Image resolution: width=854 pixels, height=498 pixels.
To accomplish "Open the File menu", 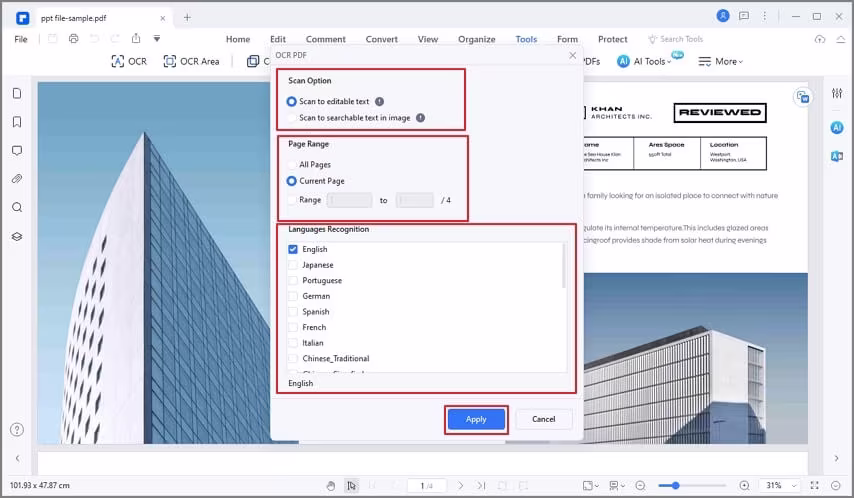I will tap(21, 39).
